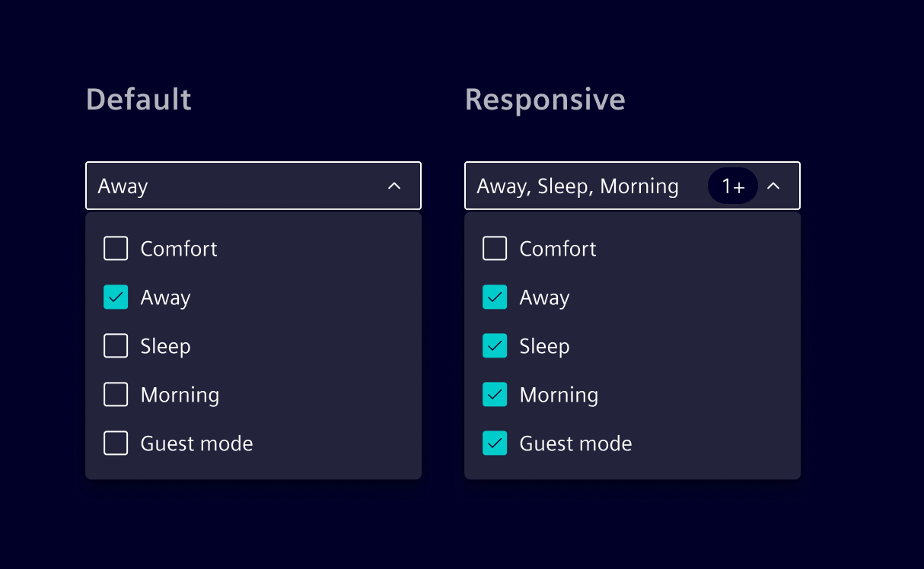
Task: Uncheck Away under the Responsive panel
Action: point(495,297)
